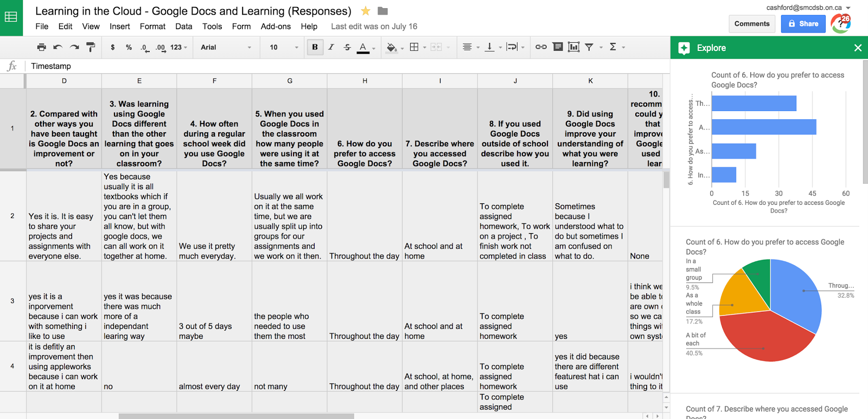This screenshot has height=419, width=868.
Task: Decrease decimal places
Action: pyautogui.click(x=144, y=47)
